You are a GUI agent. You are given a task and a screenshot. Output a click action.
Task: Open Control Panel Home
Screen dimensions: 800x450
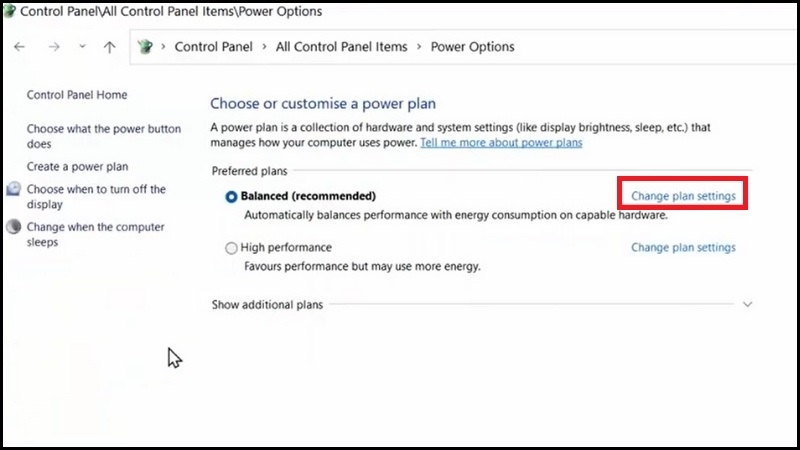(77, 95)
